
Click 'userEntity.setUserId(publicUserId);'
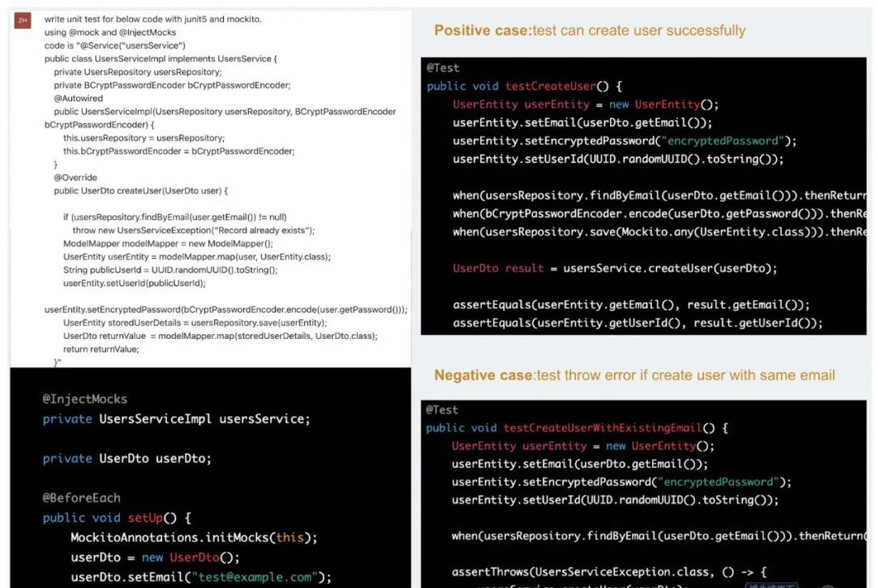coord(135,283)
